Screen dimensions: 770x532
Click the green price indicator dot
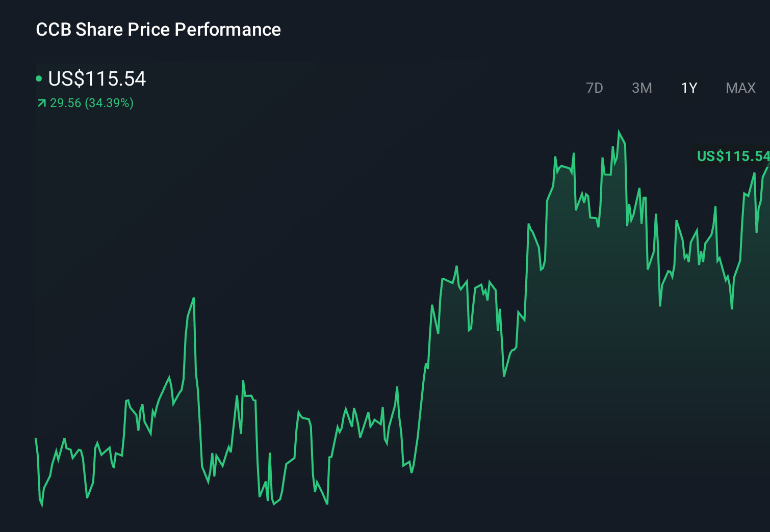pos(39,79)
